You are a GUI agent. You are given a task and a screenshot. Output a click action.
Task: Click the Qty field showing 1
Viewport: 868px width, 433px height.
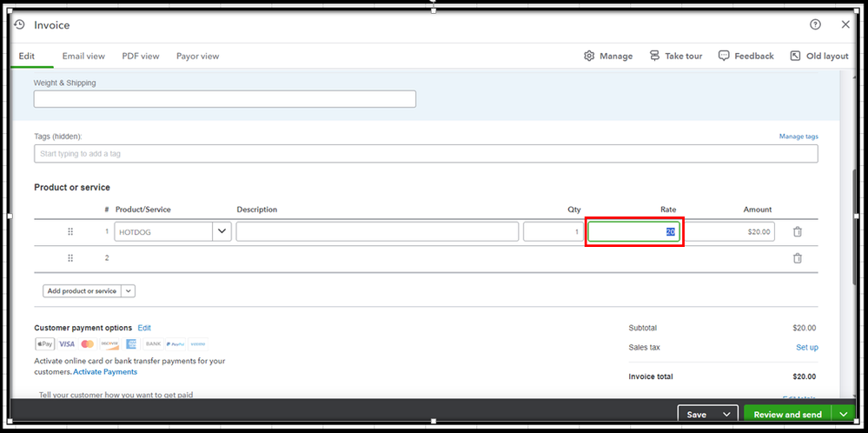(553, 231)
